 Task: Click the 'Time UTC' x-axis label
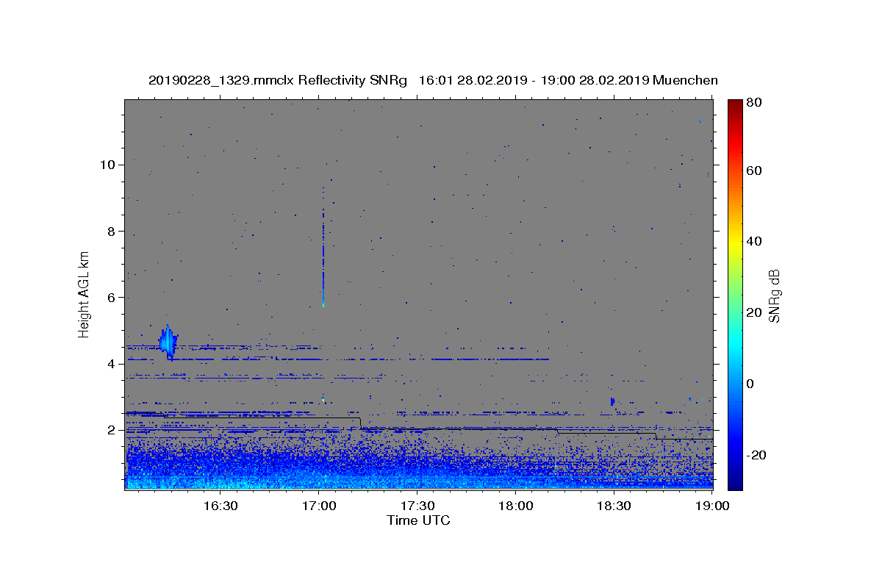418,520
